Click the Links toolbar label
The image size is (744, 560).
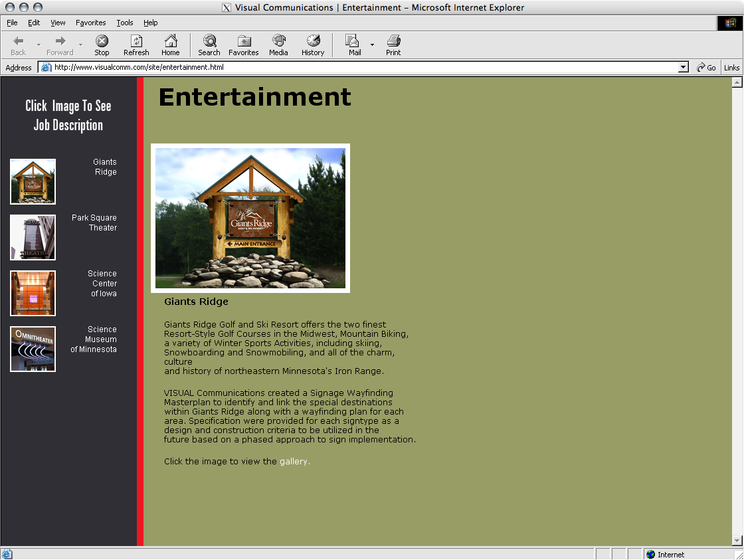pos(731,67)
